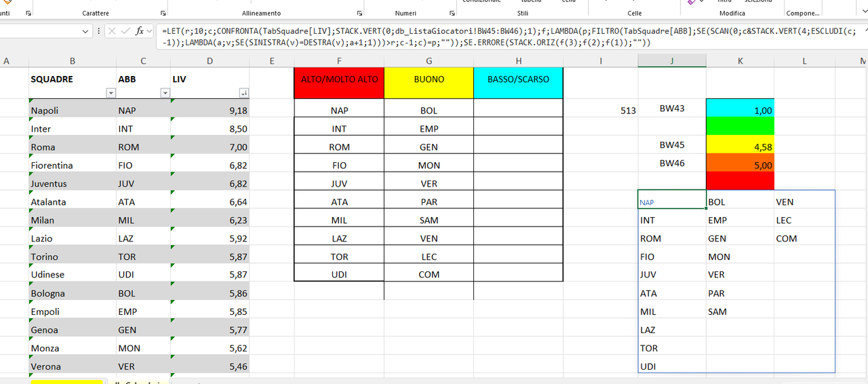Viewport: 868px width, 384px height.
Task: Select the orange cell with value 5,00
Action: click(x=740, y=163)
